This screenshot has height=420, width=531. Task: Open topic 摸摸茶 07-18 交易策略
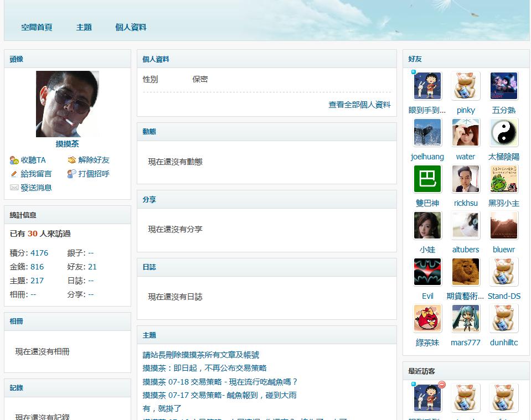(220, 382)
